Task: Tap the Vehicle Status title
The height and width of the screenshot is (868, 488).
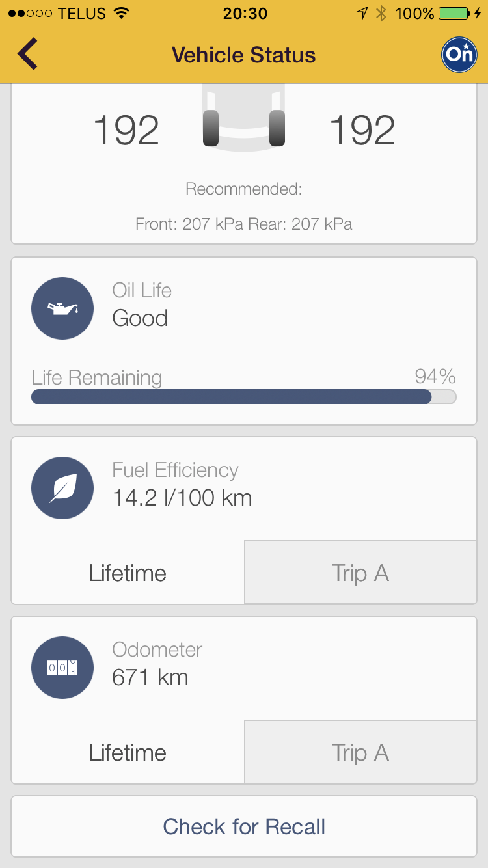Action: coord(243,55)
